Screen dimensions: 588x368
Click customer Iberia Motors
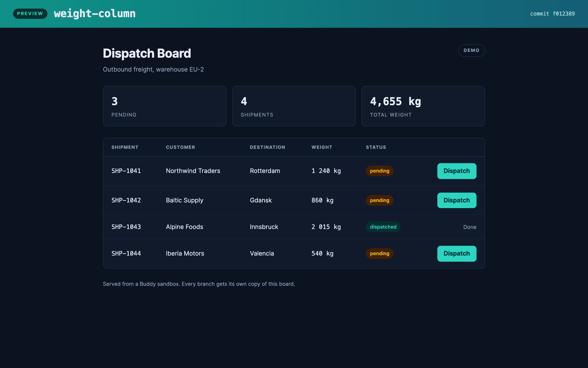coord(185,253)
